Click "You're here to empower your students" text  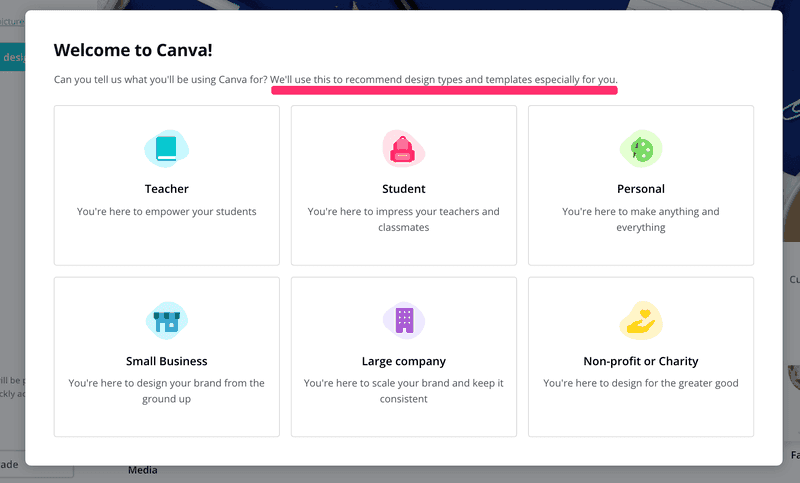click(x=166, y=211)
